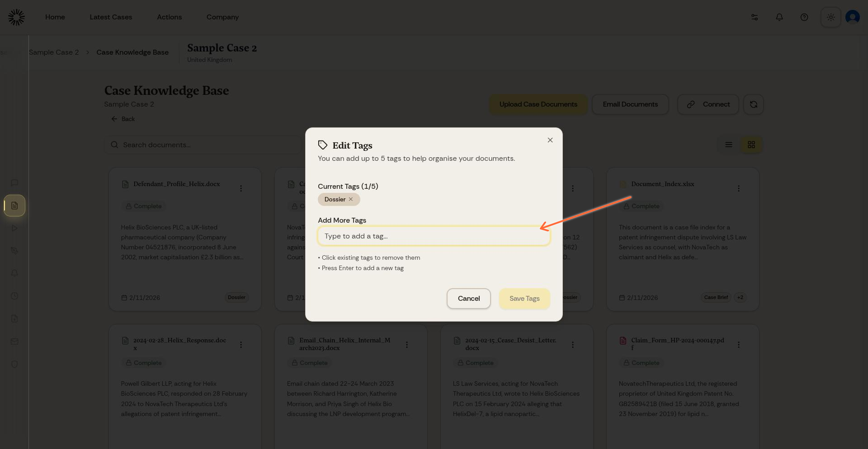Screen dimensions: 868x449
Task: Expand the +2 tags badge on Document_Index.xlsx
Action: (x=741, y=297)
